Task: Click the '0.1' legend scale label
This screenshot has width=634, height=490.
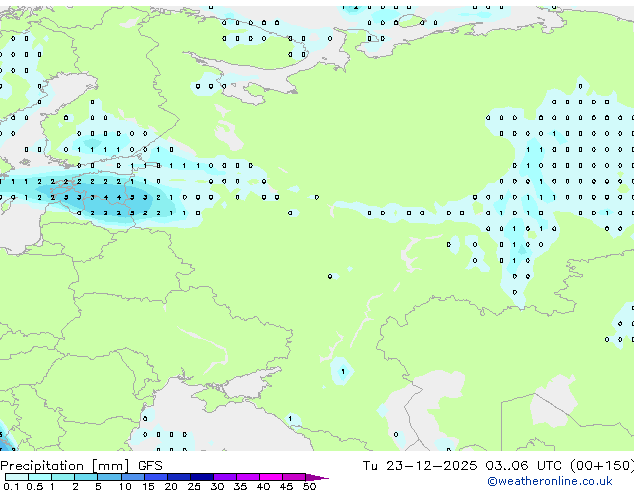Action: point(11,486)
